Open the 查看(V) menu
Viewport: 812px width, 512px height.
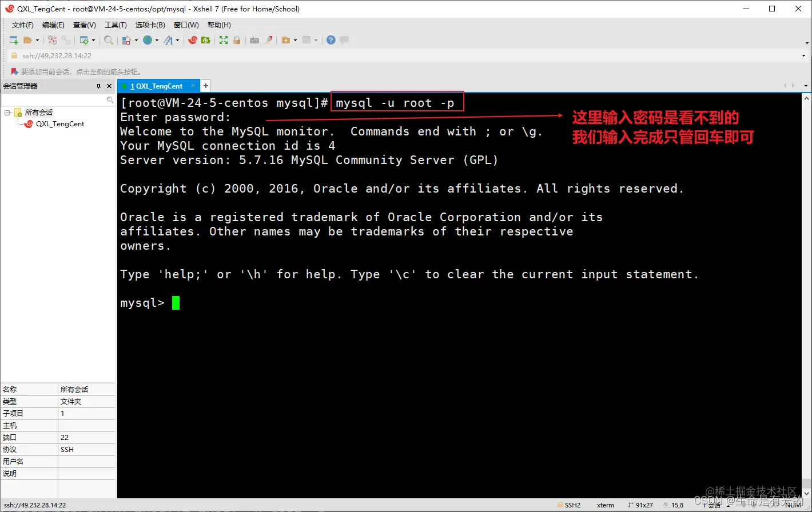click(x=85, y=25)
